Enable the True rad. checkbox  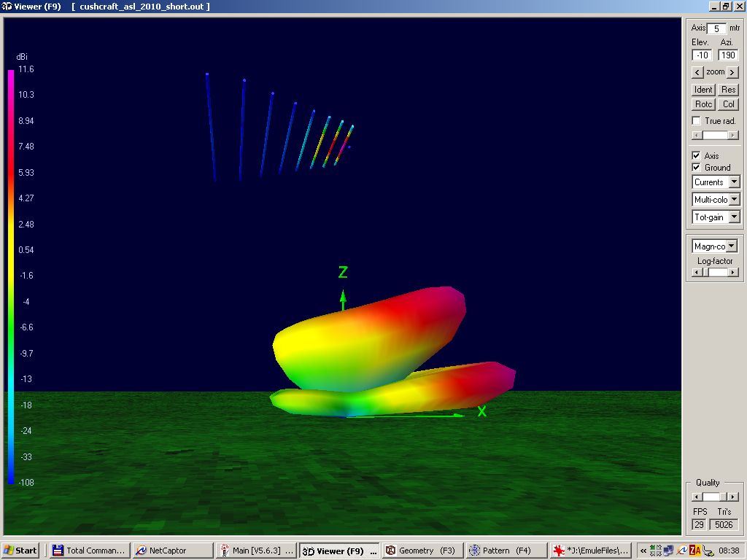pos(697,121)
